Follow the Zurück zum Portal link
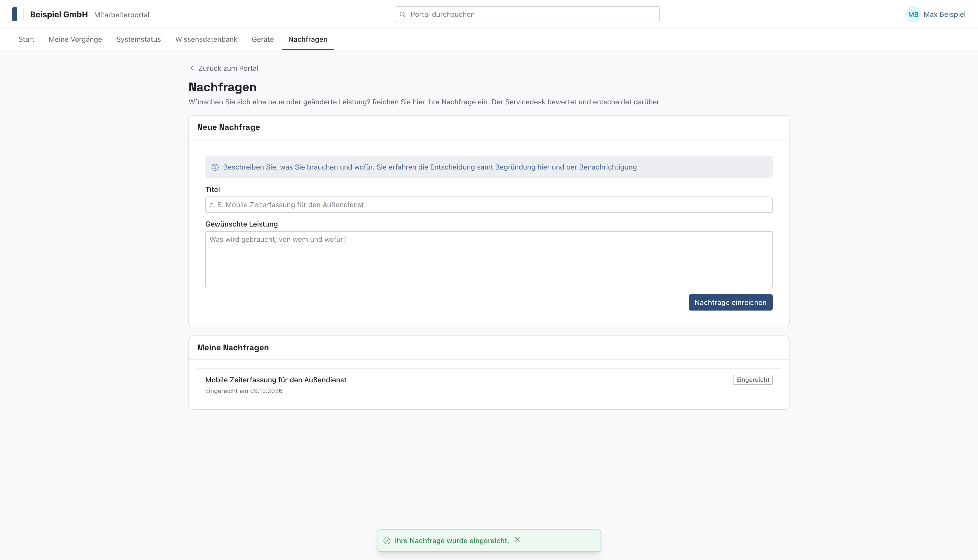 224,68
